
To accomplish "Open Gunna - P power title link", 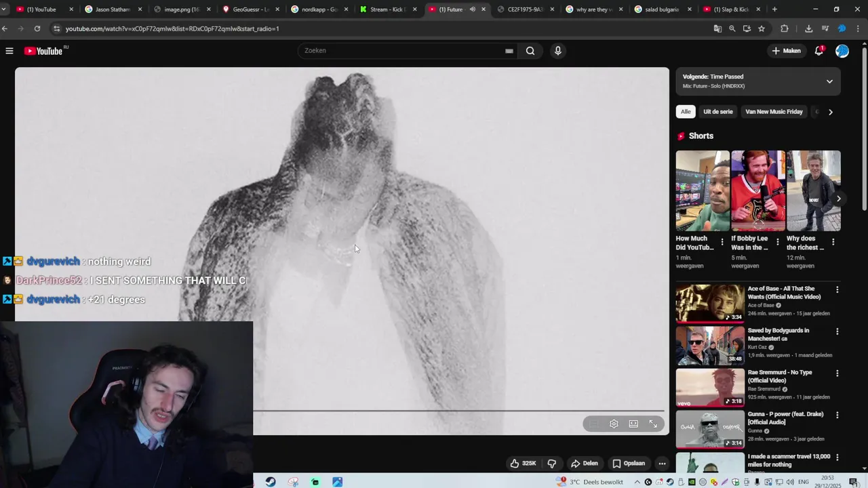I will pyautogui.click(x=785, y=418).
